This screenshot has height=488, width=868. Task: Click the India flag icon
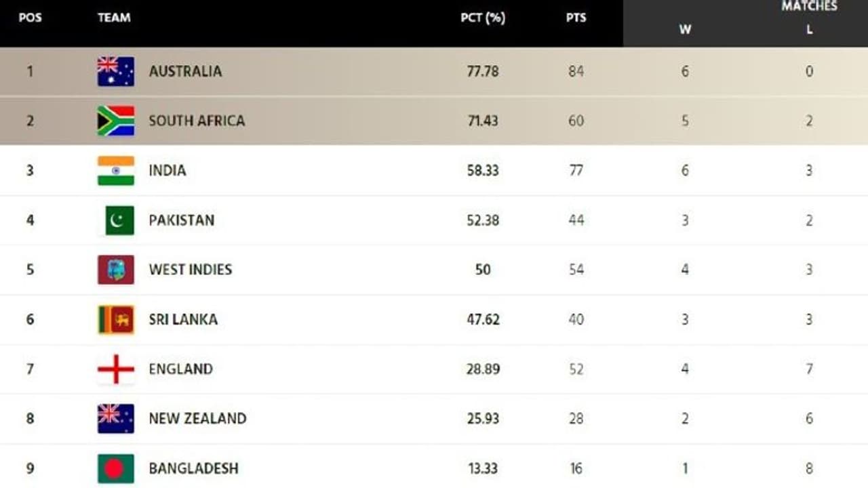point(115,170)
